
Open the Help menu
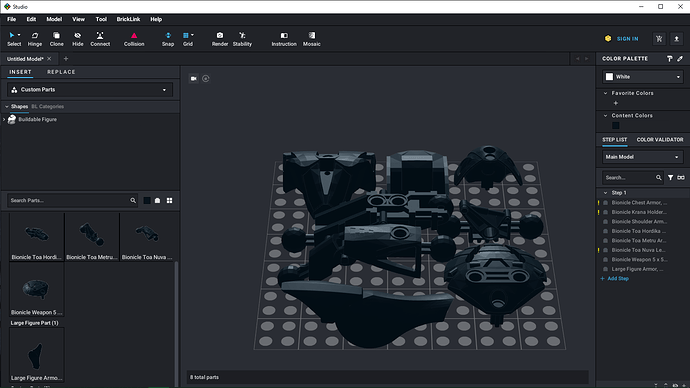156,19
